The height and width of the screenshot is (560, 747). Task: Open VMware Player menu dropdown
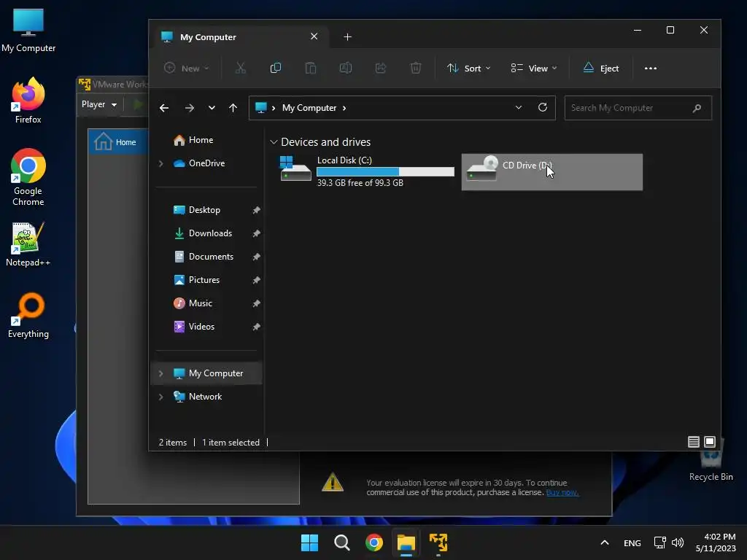[99, 104]
